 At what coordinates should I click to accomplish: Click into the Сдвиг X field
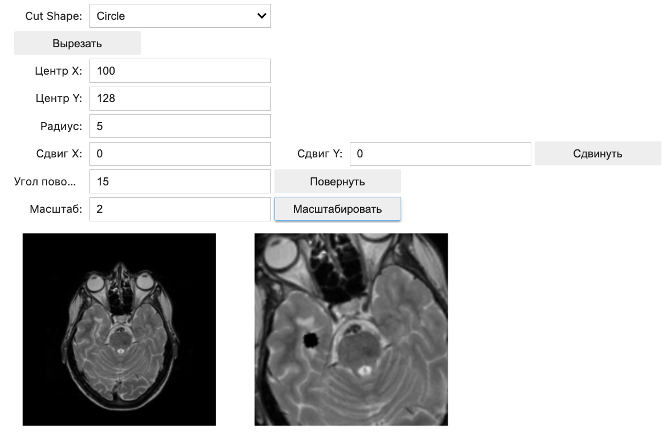pos(180,154)
